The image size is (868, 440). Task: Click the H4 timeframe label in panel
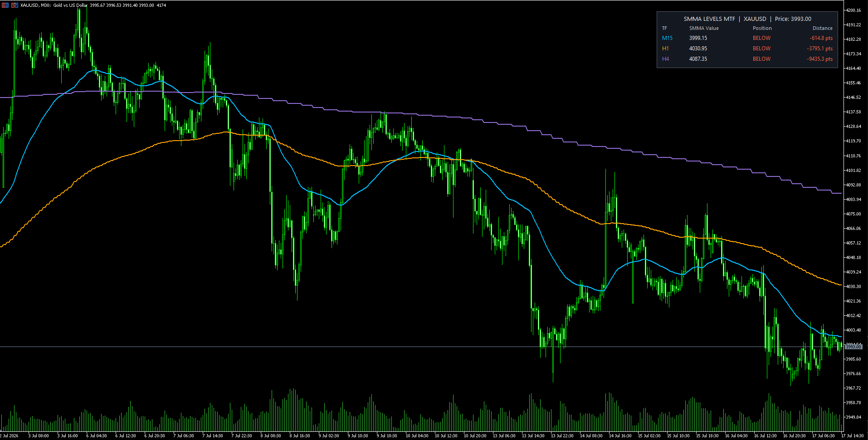coord(665,59)
